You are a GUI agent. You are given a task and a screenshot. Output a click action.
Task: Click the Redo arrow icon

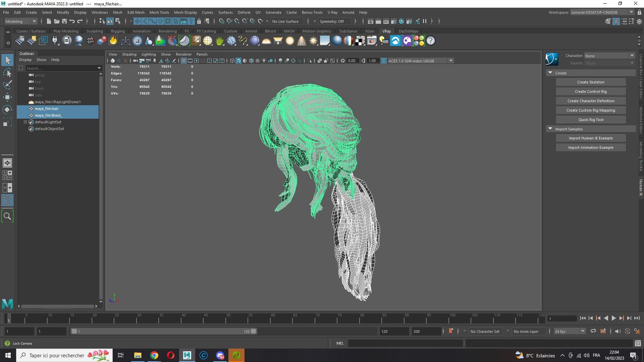click(x=80, y=21)
